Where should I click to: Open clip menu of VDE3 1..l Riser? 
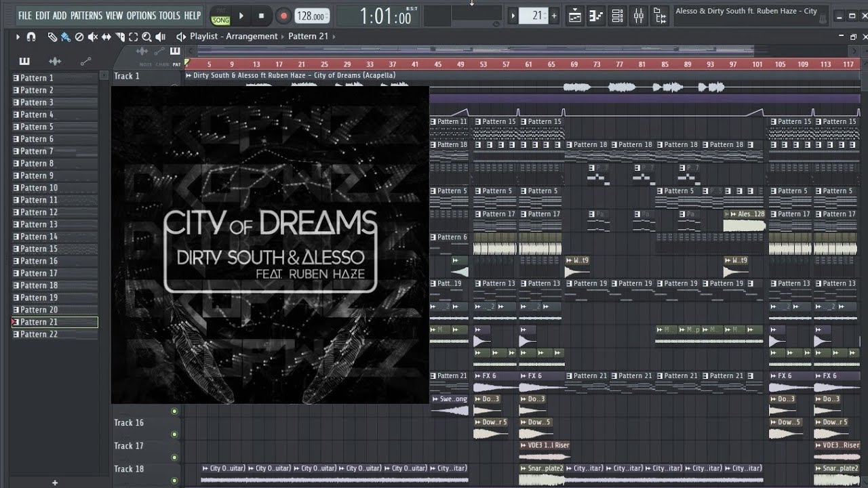click(524, 445)
